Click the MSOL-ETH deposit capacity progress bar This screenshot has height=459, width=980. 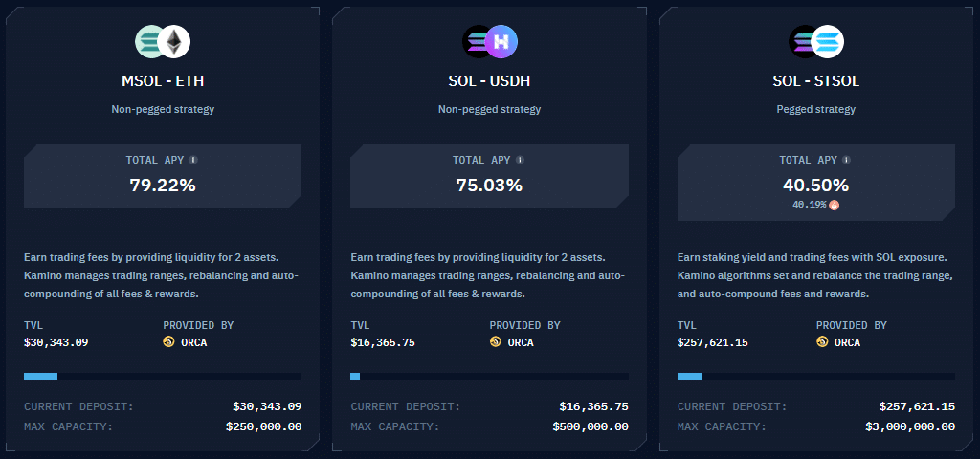click(163, 377)
